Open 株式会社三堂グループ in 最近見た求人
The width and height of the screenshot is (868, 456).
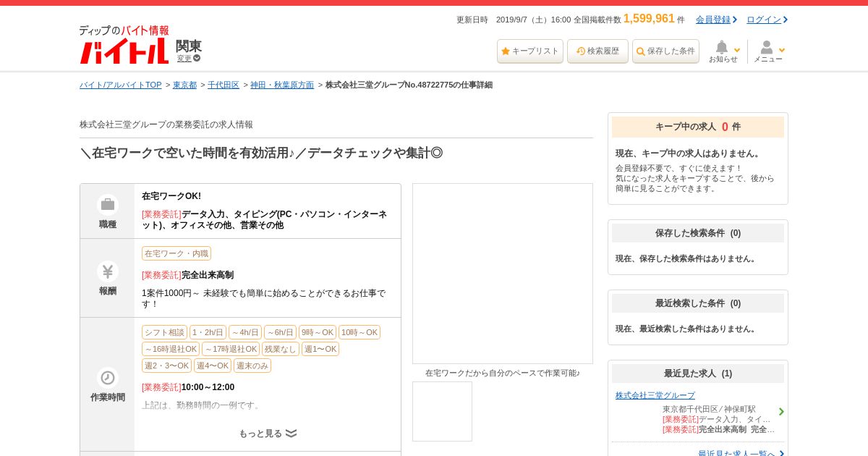655,395
